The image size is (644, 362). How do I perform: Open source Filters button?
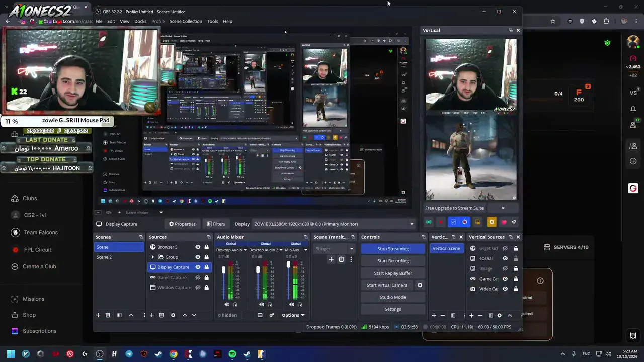click(x=216, y=224)
